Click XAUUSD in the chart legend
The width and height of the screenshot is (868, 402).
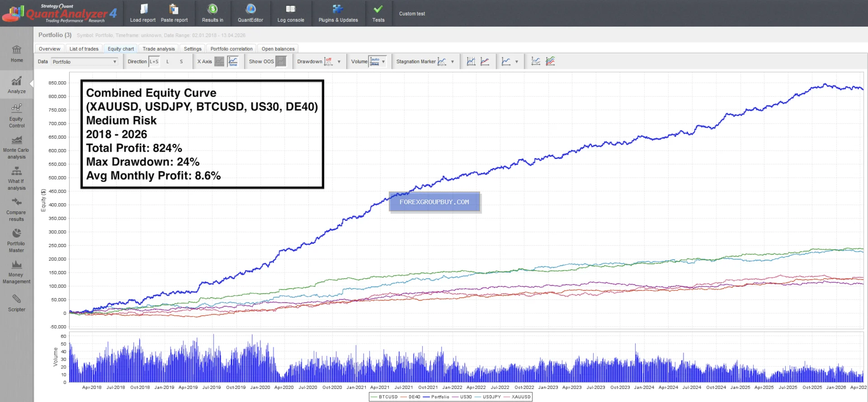pyautogui.click(x=517, y=397)
